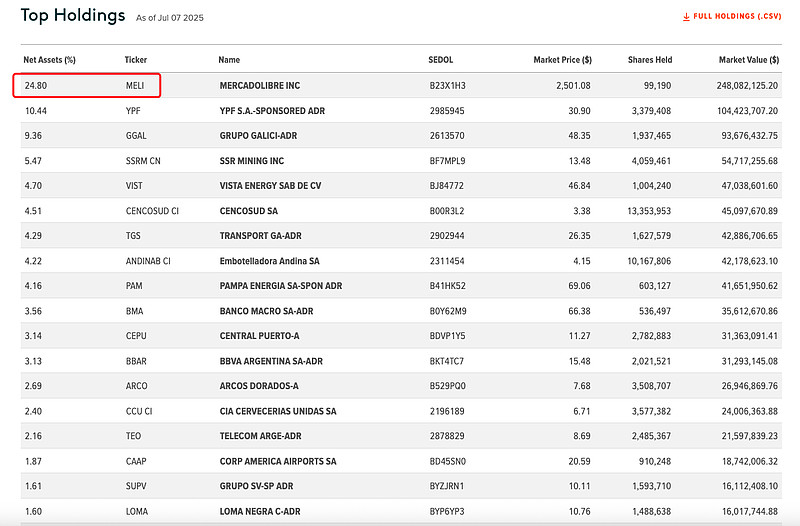
Task: Click the SEDOL column header
Action: 441,60
